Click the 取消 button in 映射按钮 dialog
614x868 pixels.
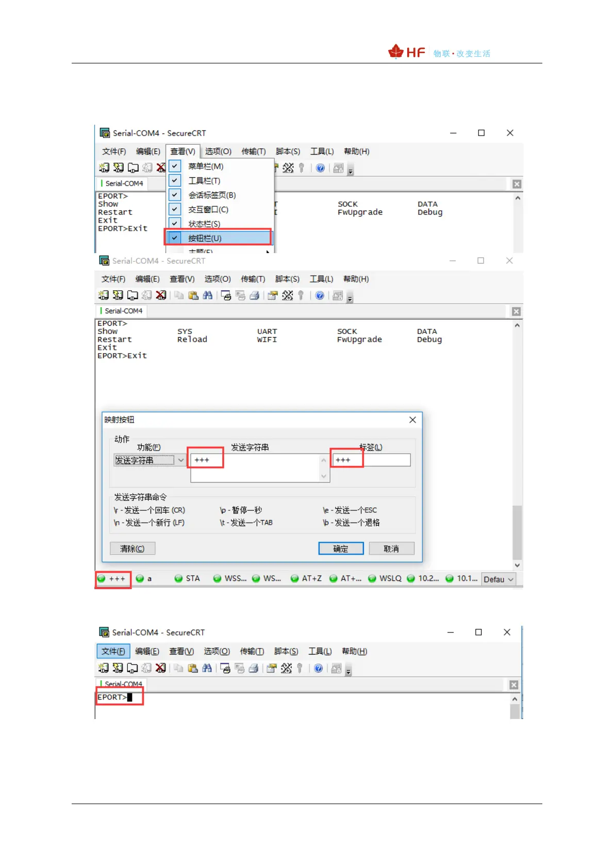click(x=391, y=548)
